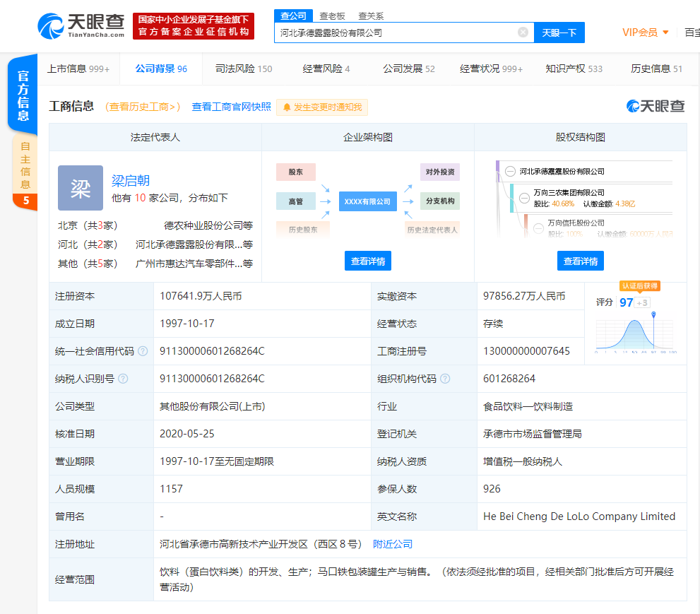Click the approval date 2020-05-25

tap(187, 434)
